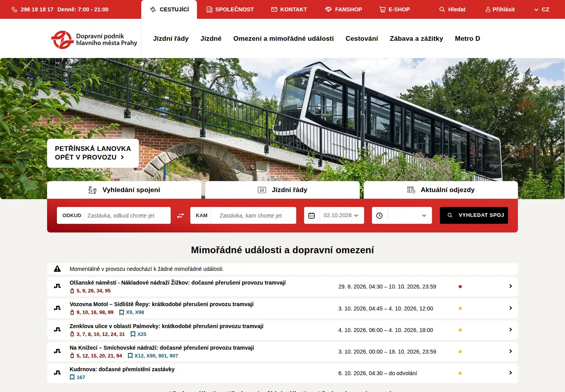
Task: Open the Metro D menu item
Action: pyautogui.click(x=467, y=38)
